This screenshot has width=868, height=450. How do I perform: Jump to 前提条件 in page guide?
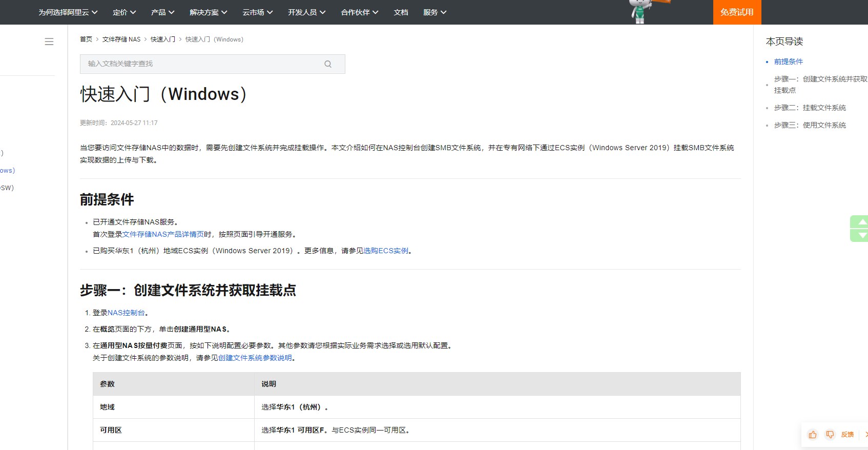(789, 62)
